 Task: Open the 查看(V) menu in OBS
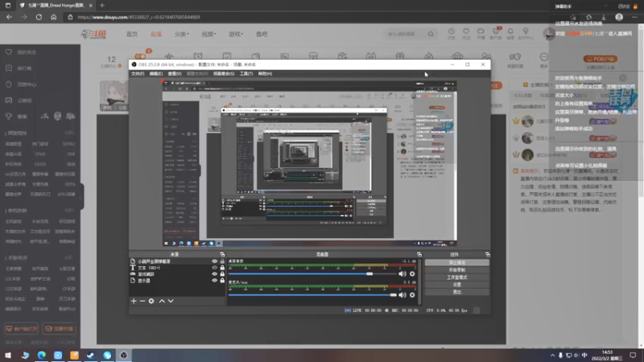click(175, 74)
